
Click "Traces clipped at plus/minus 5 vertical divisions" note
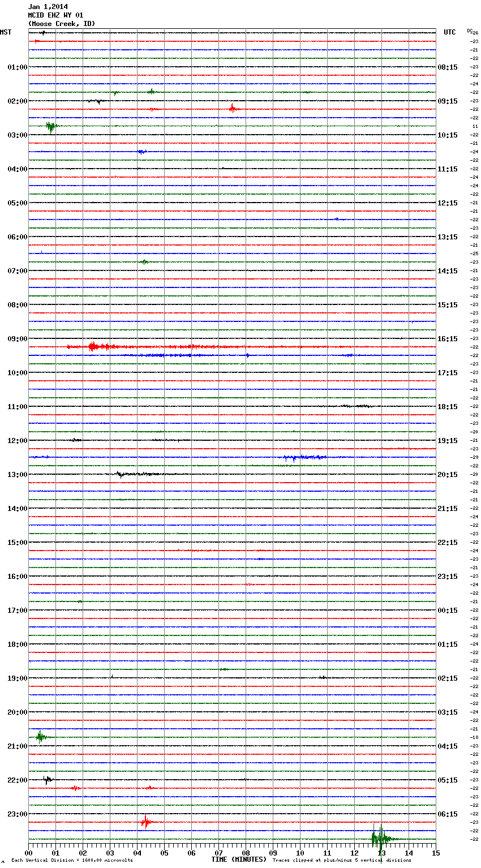342,861
